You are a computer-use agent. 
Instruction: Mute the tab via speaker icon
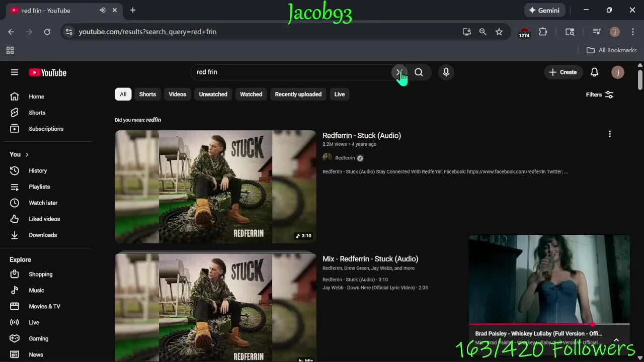[103, 10]
